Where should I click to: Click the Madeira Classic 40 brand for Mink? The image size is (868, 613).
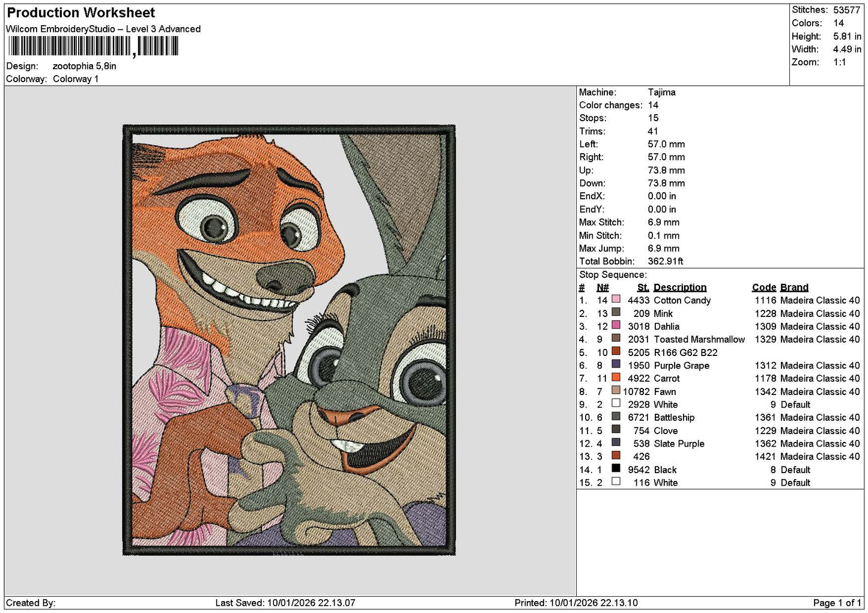coord(820,313)
